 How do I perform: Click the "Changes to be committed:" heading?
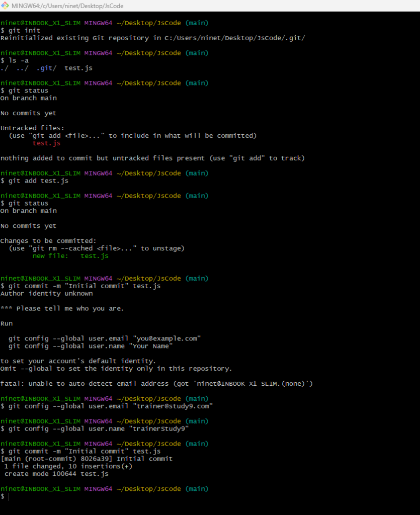point(48,241)
